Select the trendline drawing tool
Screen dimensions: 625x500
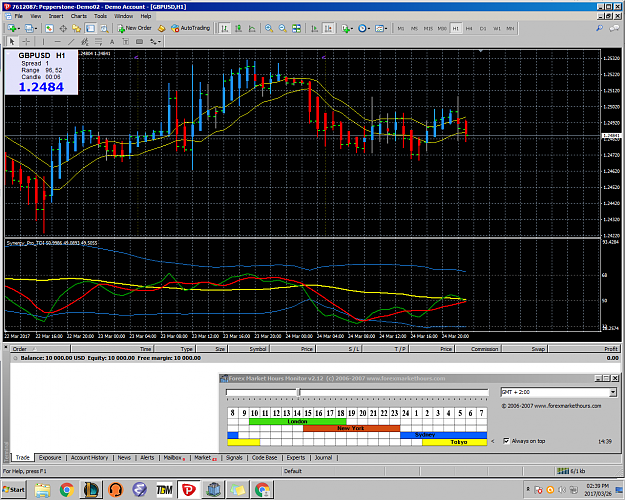(x=71, y=41)
